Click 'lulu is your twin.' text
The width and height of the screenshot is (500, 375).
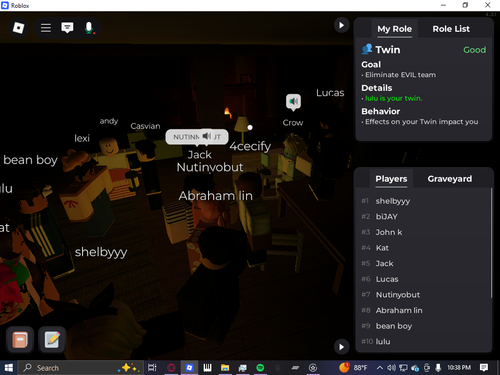pos(393,98)
